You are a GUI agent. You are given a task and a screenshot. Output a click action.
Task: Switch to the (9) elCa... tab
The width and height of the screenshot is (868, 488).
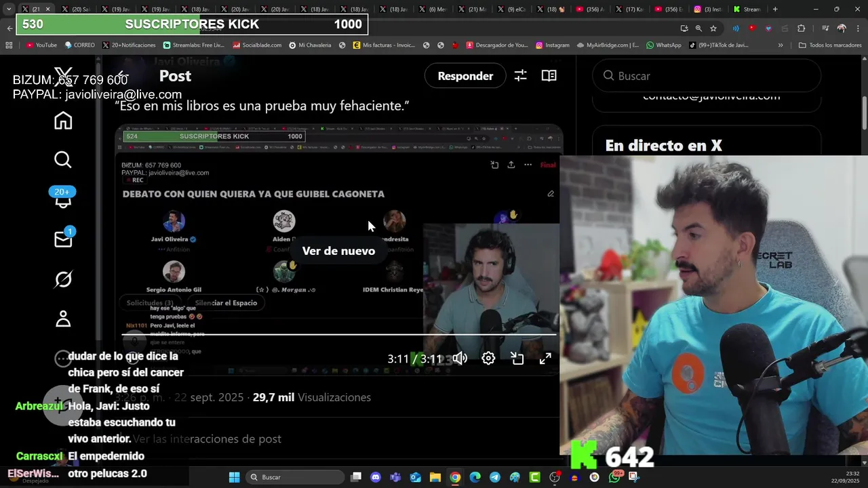pos(511,9)
